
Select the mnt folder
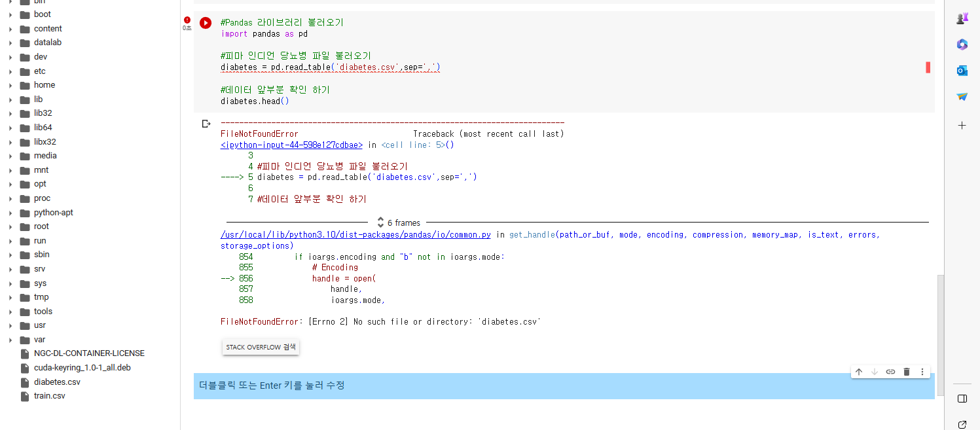click(41, 170)
